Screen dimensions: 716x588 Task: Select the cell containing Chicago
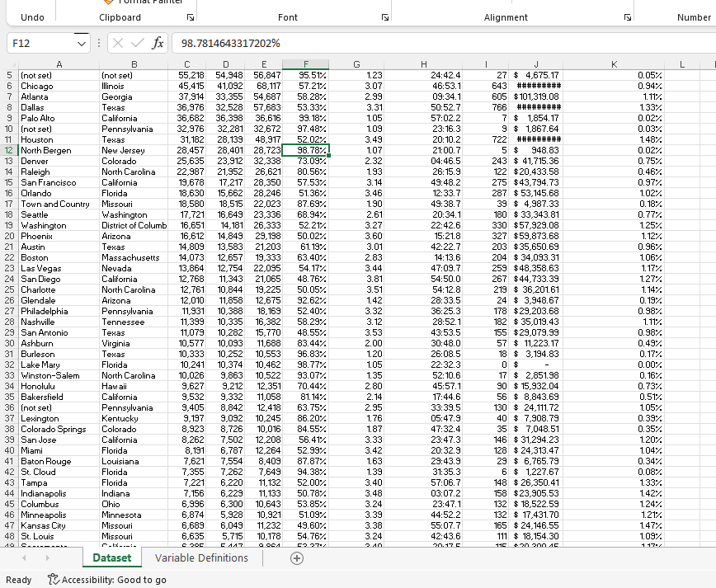coord(59,87)
